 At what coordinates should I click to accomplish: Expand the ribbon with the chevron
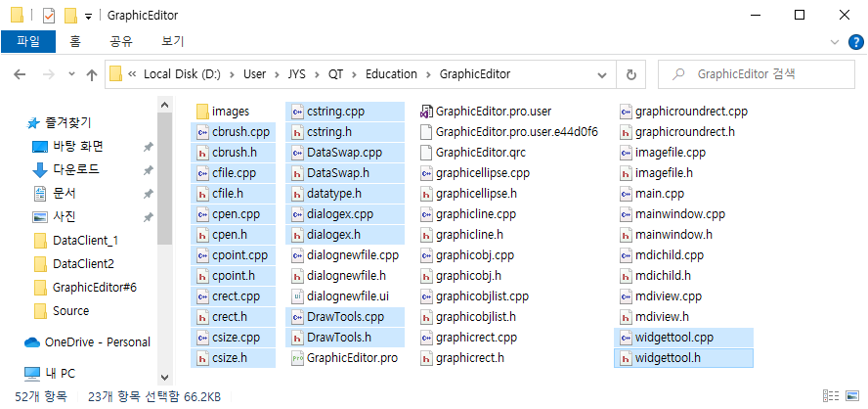[835, 41]
